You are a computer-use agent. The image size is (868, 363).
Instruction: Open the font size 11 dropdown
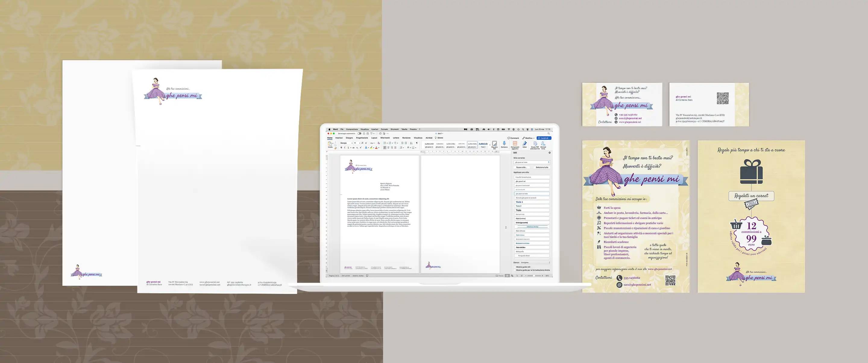357,143
